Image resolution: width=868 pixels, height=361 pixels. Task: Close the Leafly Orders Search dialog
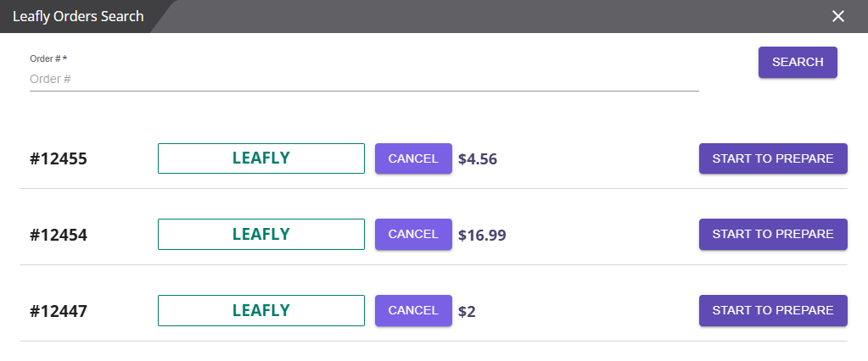(838, 16)
